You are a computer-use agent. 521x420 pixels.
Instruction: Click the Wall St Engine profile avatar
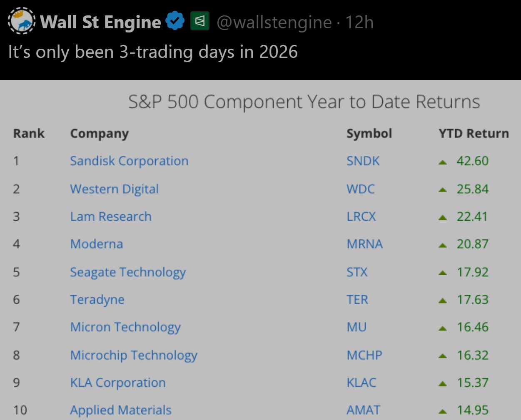tap(22, 21)
